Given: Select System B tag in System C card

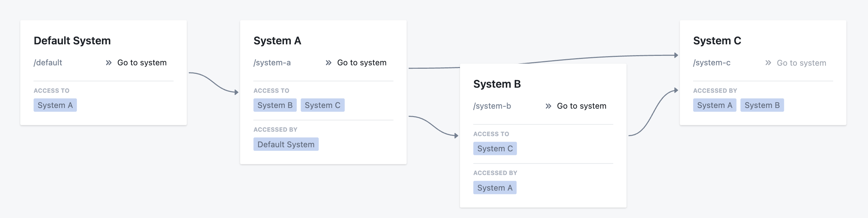Looking at the screenshot, I should pos(762,105).
